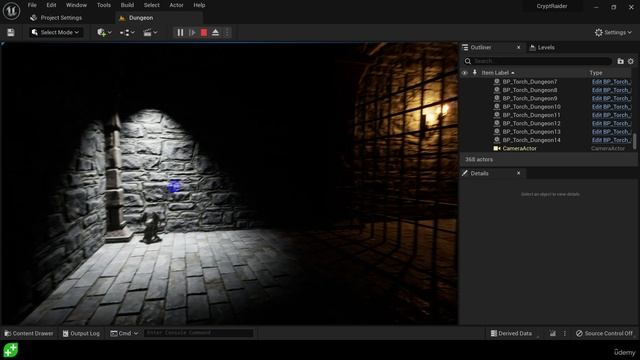The height and width of the screenshot is (360, 640).
Task: Select BP_Torch_Dungeon13 in the Outliner
Action: pyautogui.click(x=531, y=132)
